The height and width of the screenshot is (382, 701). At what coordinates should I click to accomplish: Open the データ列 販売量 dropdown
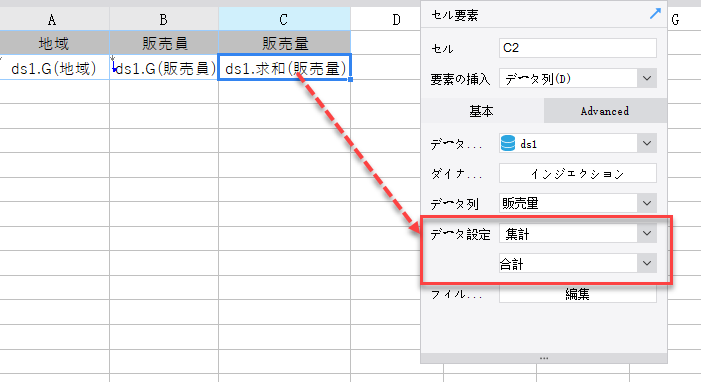[647, 204]
